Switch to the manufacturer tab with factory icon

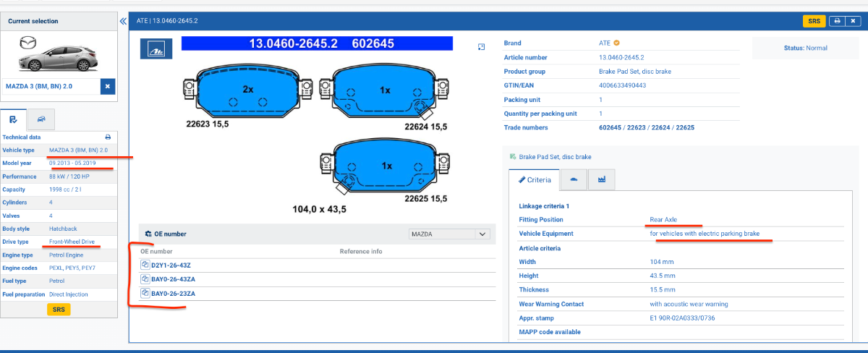601,180
